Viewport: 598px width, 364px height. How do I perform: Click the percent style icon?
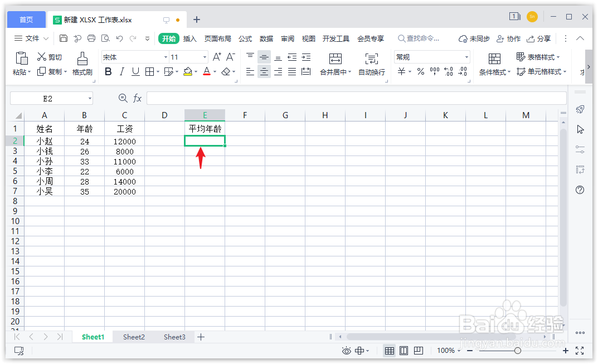(x=421, y=71)
